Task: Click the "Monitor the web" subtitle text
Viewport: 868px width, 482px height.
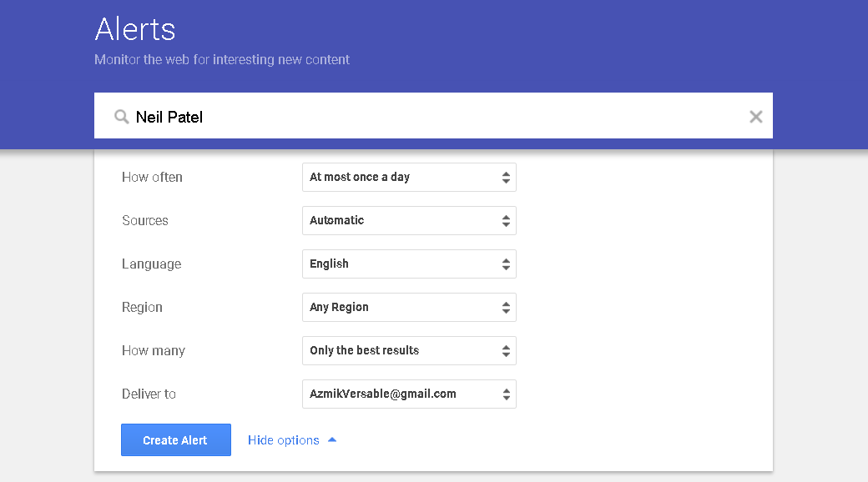Action: click(222, 60)
